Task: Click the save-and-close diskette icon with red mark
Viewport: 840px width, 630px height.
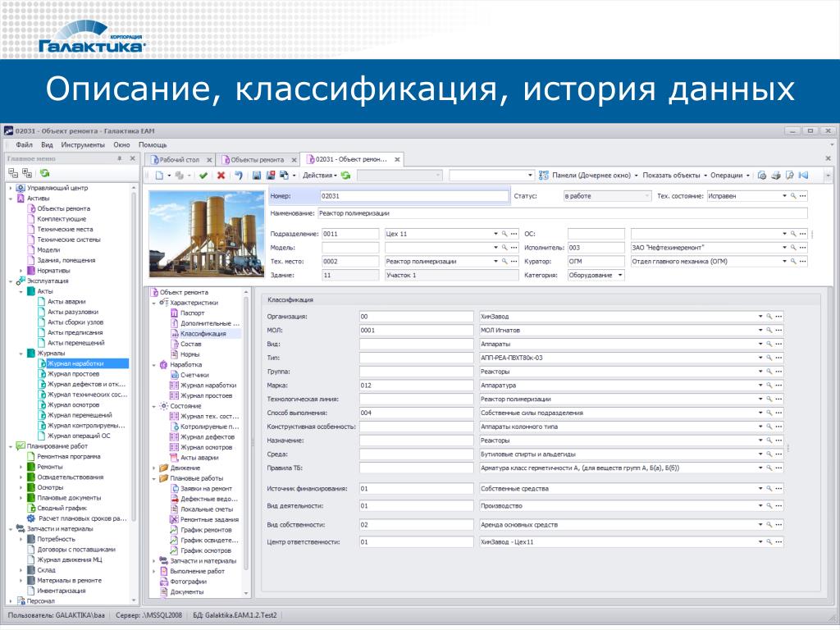Action: coord(271,176)
